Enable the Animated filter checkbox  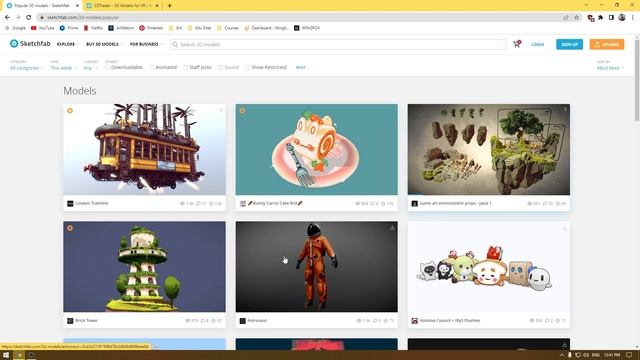pos(151,67)
